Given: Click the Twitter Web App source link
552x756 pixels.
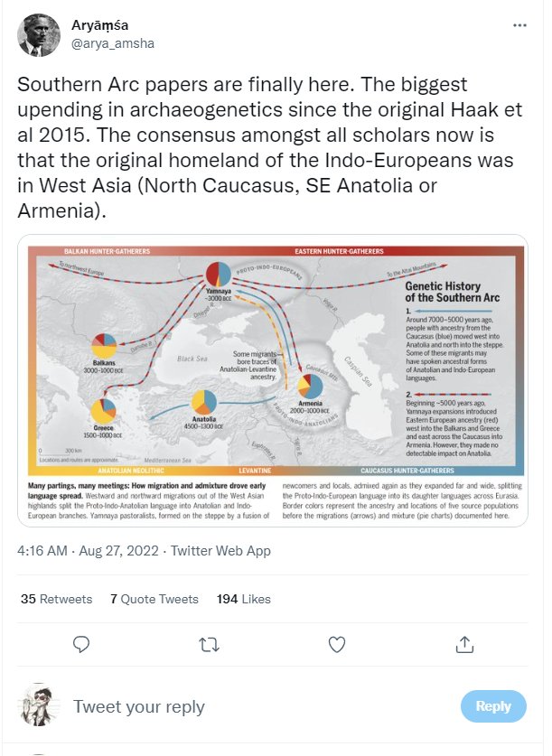Looking at the screenshot, I should [220, 550].
